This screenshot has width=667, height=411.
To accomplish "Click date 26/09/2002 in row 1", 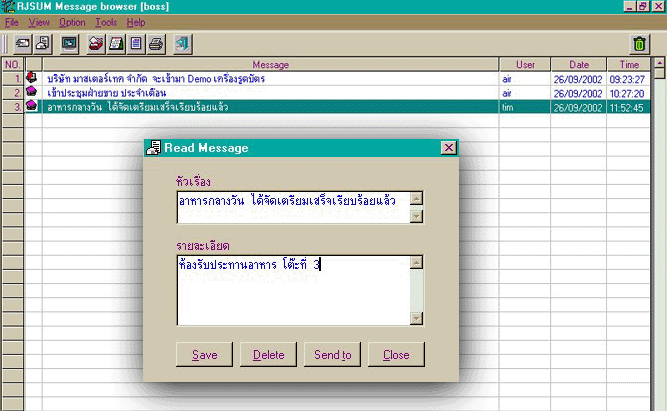I will (x=578, y=79).
